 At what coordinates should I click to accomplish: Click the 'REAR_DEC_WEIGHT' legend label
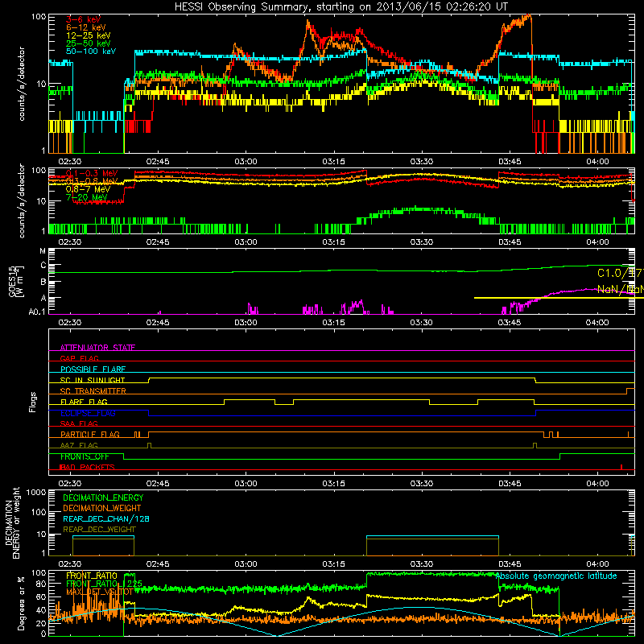(99, 530)
